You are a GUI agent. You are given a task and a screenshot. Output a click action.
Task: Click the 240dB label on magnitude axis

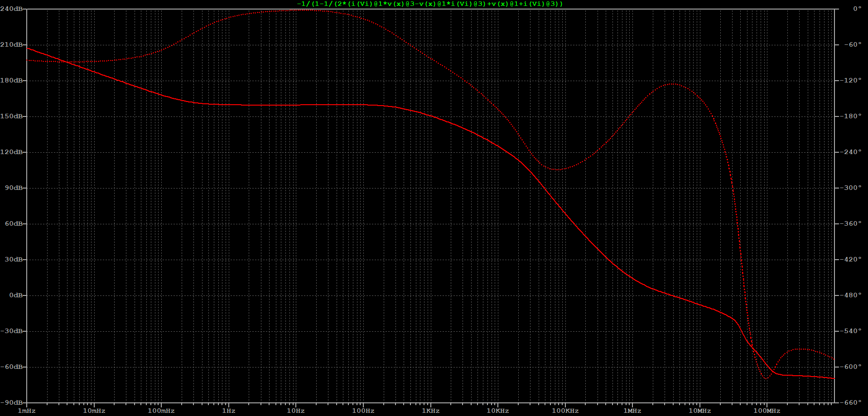[x=11, y=9]
